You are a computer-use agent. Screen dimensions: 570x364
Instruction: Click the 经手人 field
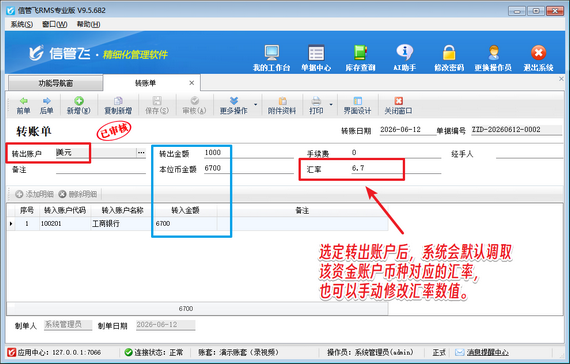tap(529, 153)
